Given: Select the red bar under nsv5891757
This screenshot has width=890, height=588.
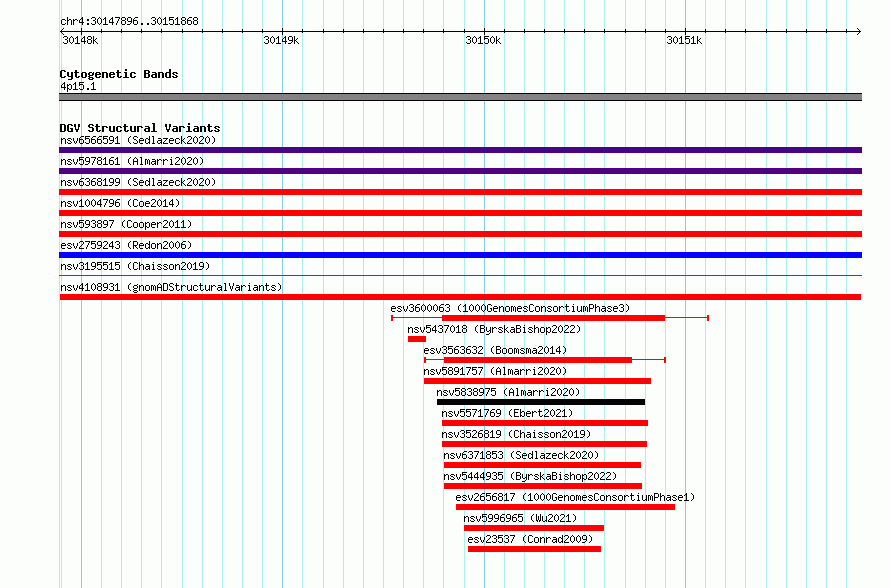Looking at the screenshot, I should tap(538, 381).
